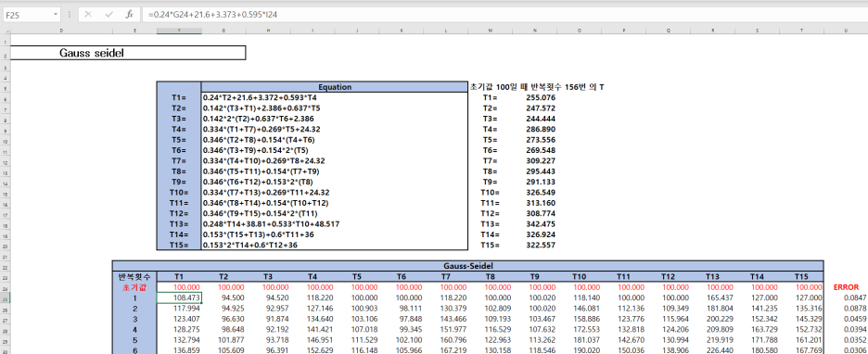Select T10= label in equation table
The height and width of the screenshot is (354, 868).
coord(179,192)
